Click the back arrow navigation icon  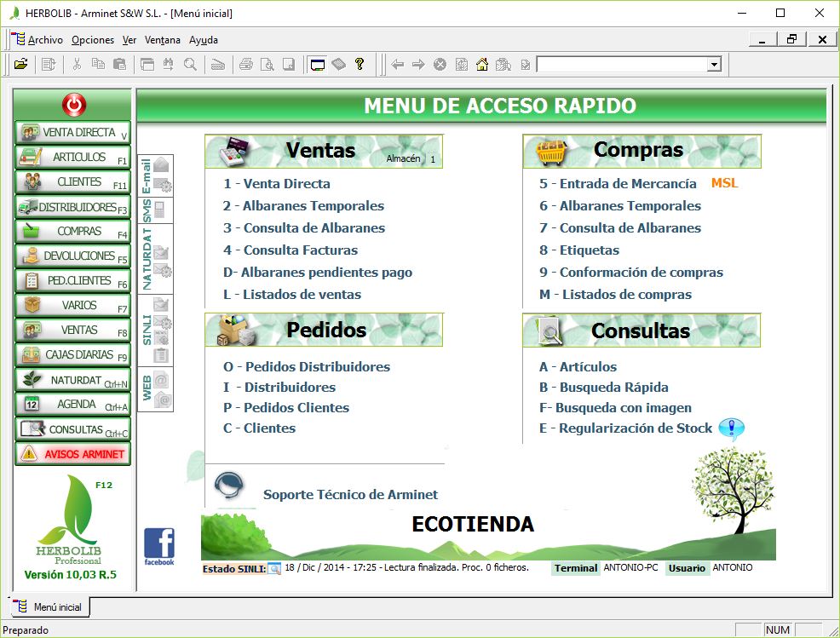(x=397, y=65)
